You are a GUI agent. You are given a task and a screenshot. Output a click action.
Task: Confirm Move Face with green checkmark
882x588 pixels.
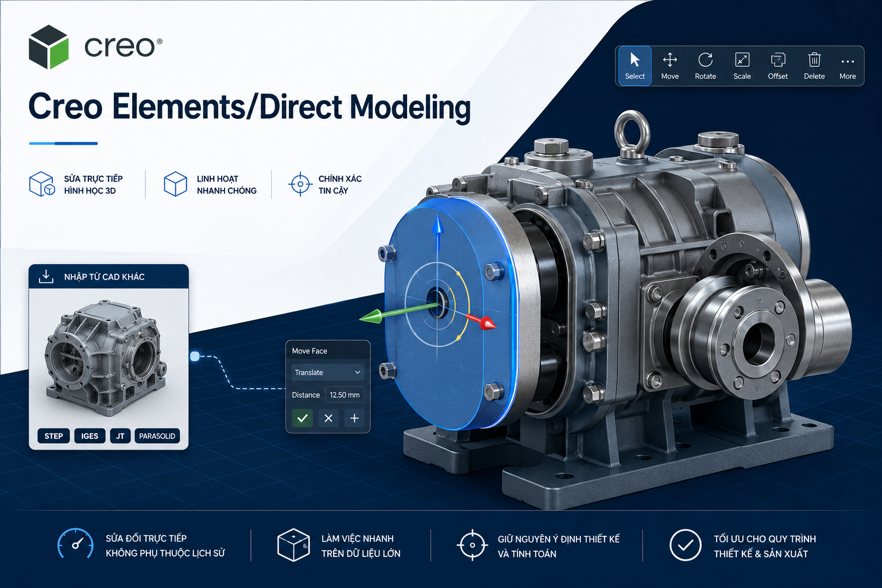coord(303,418)
